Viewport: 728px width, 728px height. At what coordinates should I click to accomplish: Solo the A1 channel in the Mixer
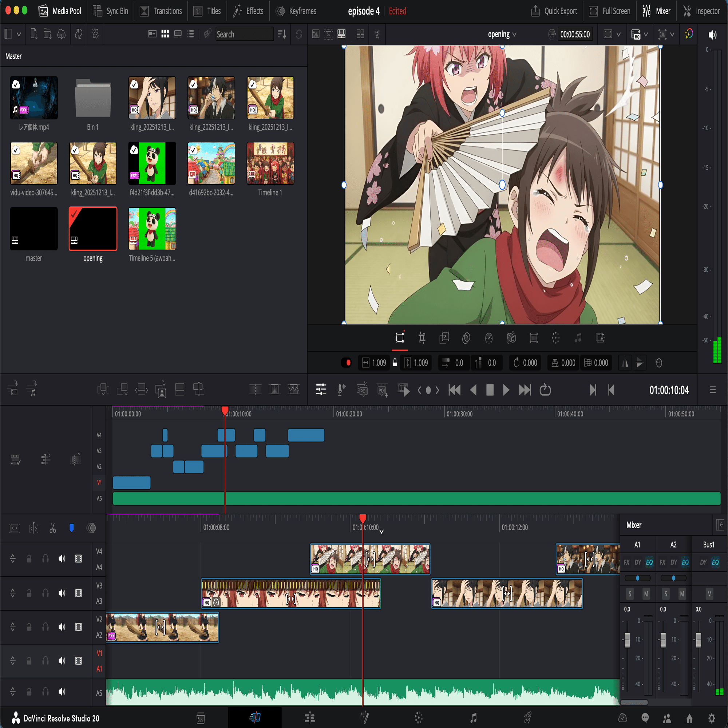click(630, 593)
